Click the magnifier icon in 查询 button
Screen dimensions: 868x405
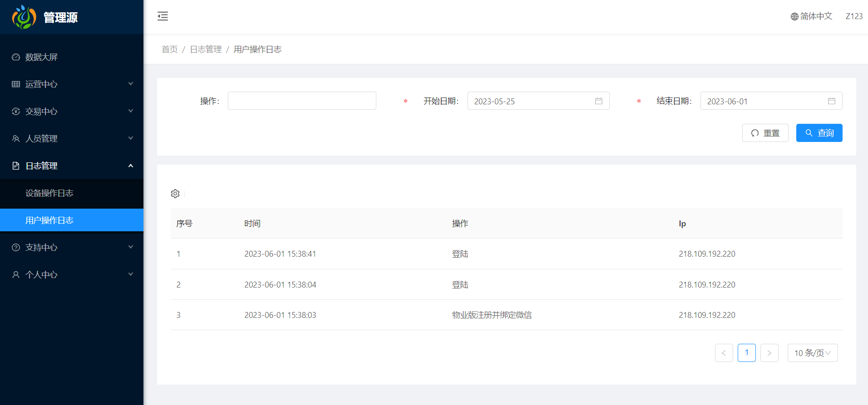[x=809, y=133]
